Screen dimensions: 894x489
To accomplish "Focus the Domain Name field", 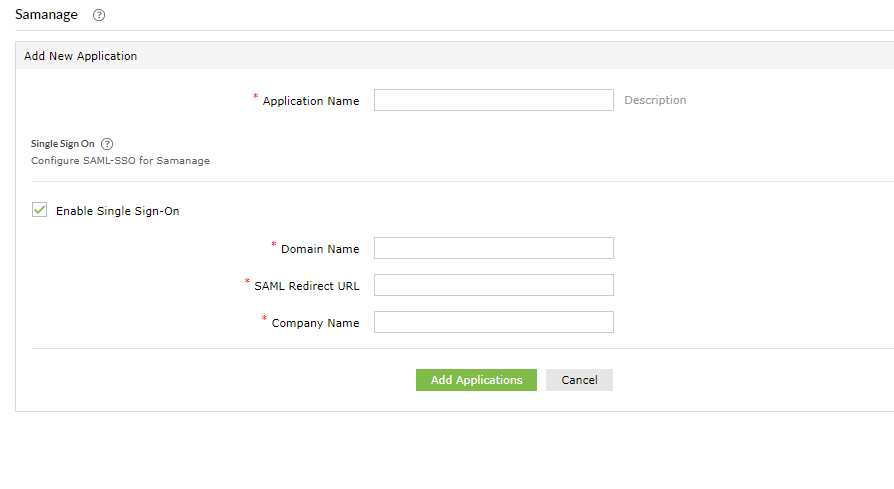I will pos(494,248).
